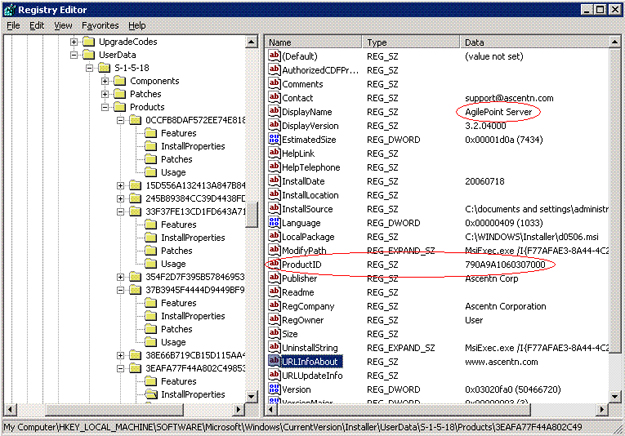
Task: Click the Language DWORD binary icon
Action: [x=275, y=222]
